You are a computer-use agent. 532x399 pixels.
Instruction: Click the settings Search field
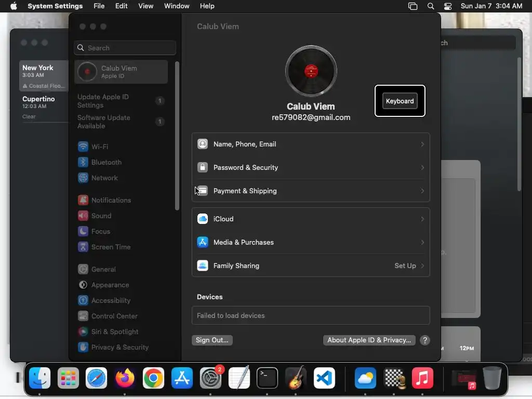click(x=125, y=48)
